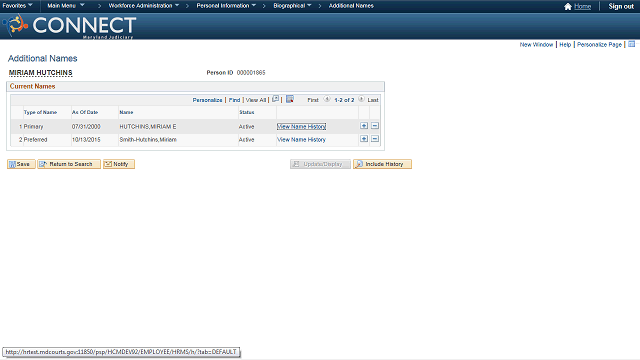
Task: Click the next row arrow icon
Action: [361, 99]
